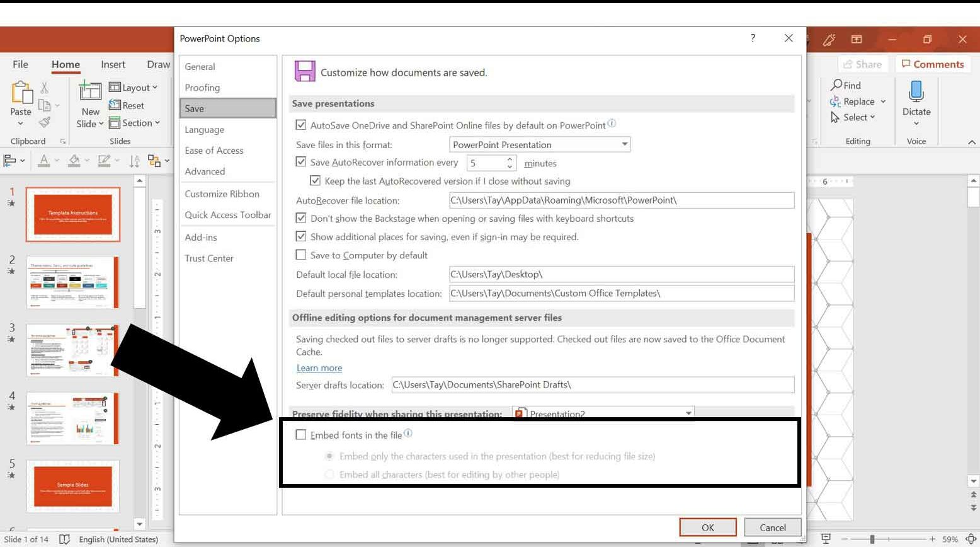Open the Paste options arrow
The height and width of the screenshot is (547, 980).
point(21,124)
